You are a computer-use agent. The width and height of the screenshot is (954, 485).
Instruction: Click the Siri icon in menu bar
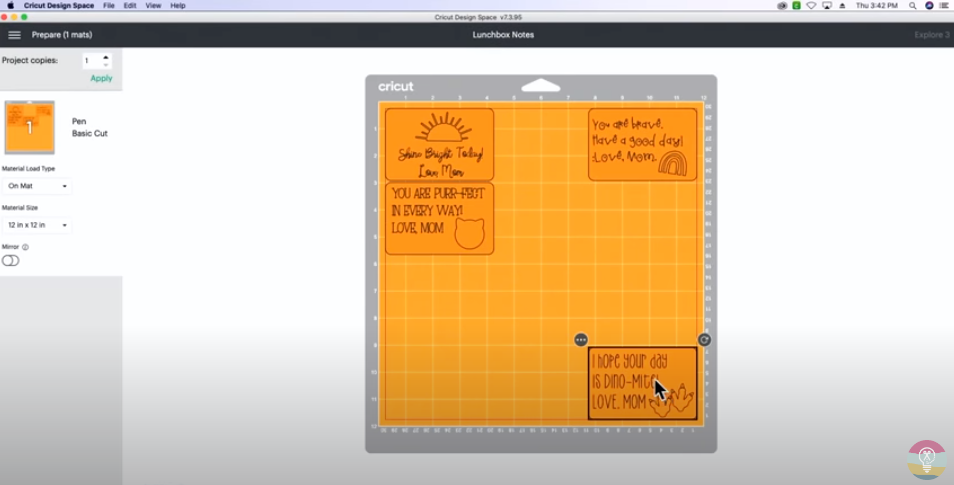coord(929,5)
